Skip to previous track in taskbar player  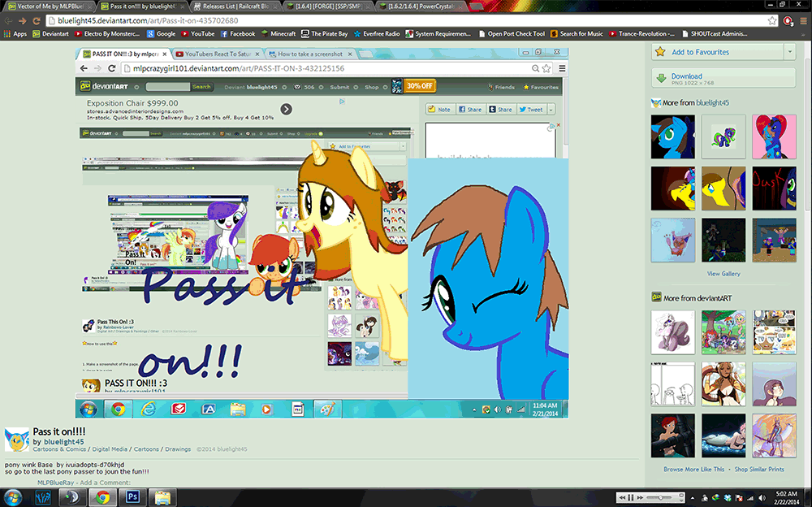click(622, 498)
